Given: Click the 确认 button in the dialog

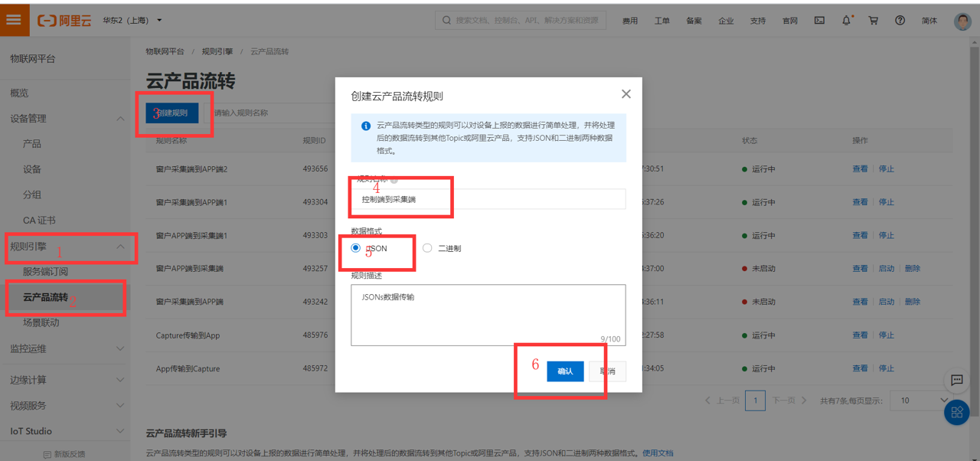Looking at the screenshot, I should click(x=564, y=371).
